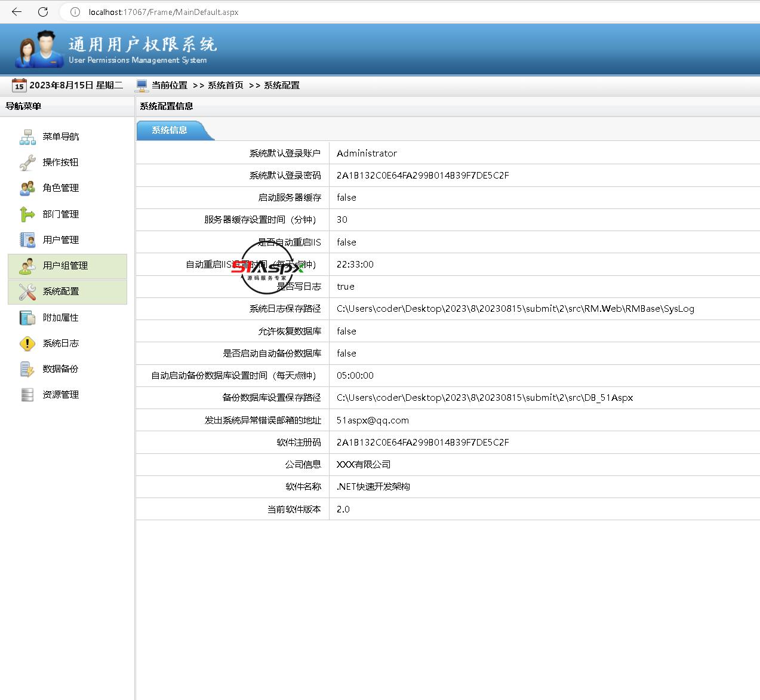Click software name .NET快速开发架构
This screenshot has height=700, width=760.
pos(373,487)
